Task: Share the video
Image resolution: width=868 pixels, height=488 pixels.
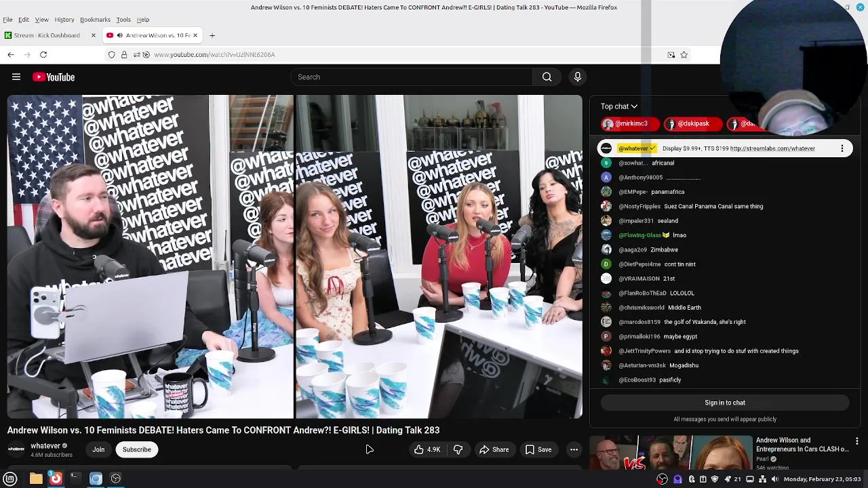Action: 494,449
